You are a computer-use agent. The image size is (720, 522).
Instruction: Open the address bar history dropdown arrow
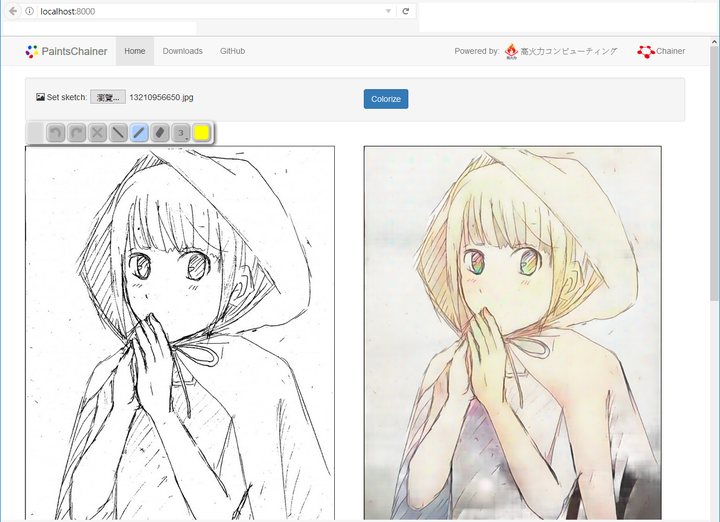388,11
